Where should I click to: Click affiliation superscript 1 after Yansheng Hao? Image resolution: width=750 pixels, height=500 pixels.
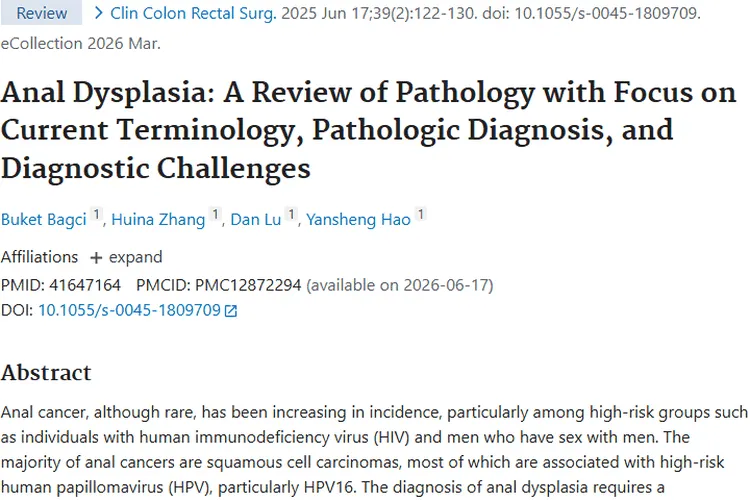[x=421, y=215]
